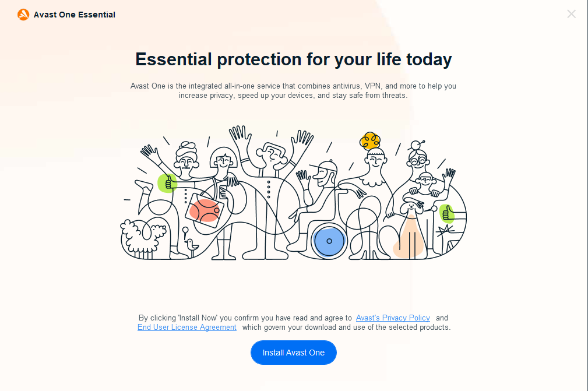Click the blue wheelchair wheel in illustration

(x=329, y=241)
